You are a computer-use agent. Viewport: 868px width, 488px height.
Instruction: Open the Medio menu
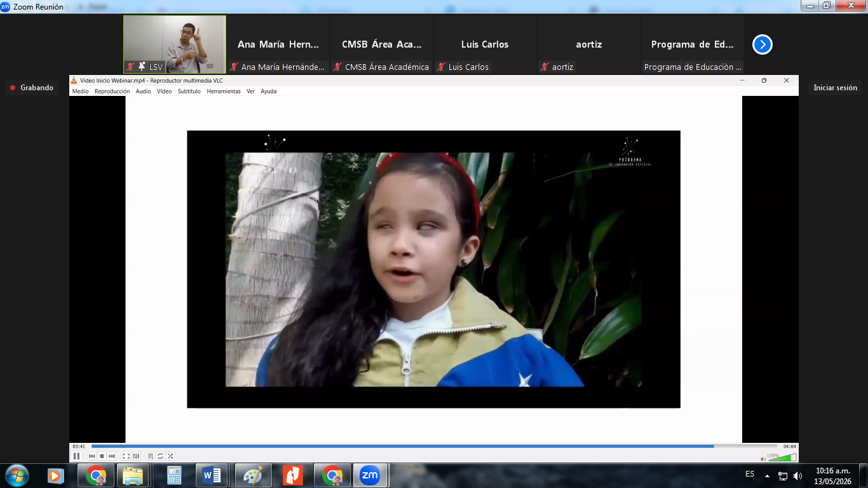pyautogui.click(x=80, y=91)
